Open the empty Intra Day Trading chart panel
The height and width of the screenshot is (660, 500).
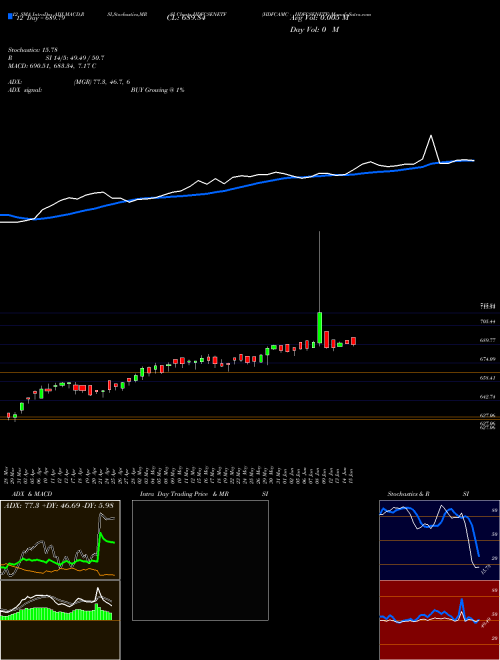[200, 560]
